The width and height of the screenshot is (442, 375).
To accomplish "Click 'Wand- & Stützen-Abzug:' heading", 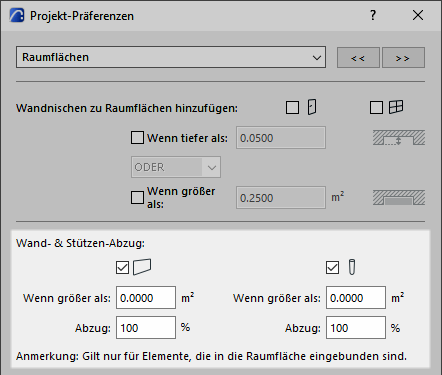I will pyautogui.click(x=80, y=243).
